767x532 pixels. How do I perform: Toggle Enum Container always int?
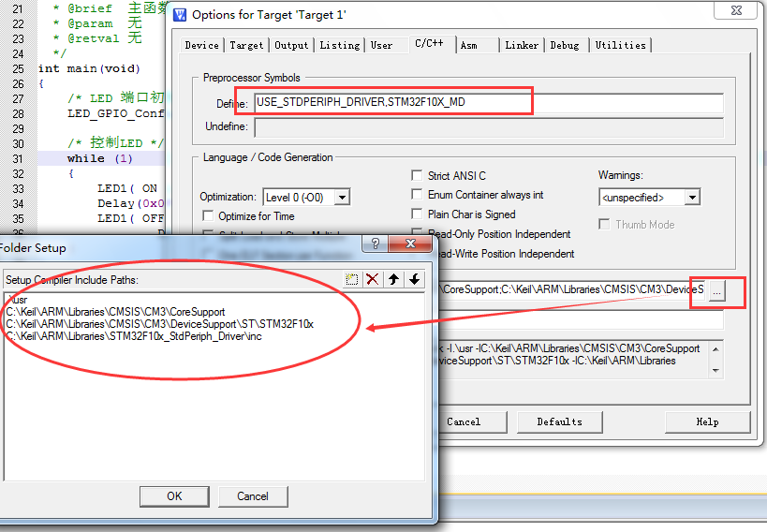click(x=417, y=194)
